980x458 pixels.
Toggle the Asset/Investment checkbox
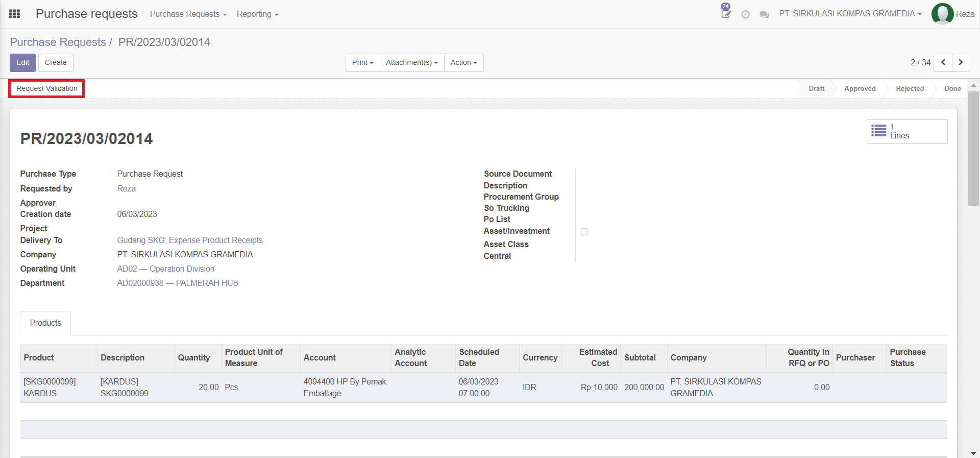584,232
